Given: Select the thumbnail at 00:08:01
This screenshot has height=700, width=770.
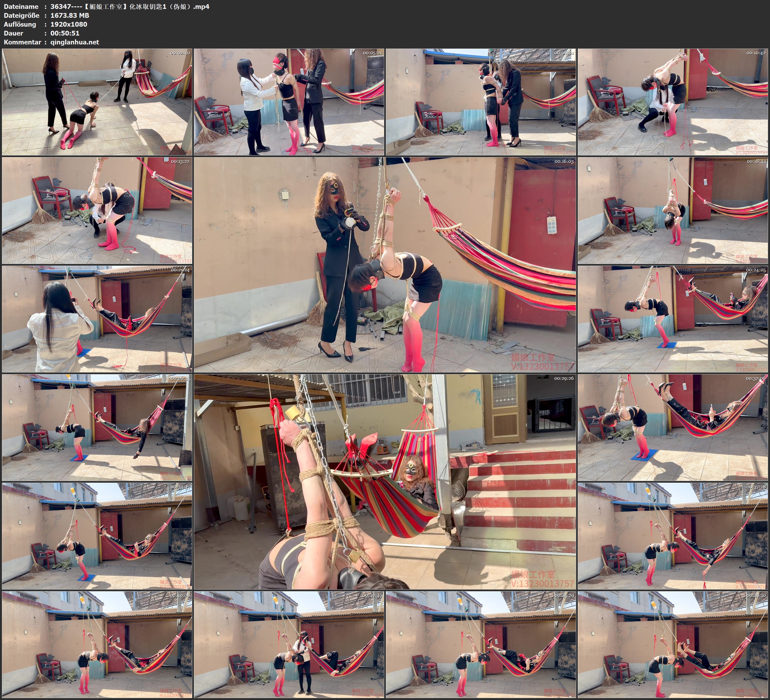Looking at the screenshot, I should (481, 102).
